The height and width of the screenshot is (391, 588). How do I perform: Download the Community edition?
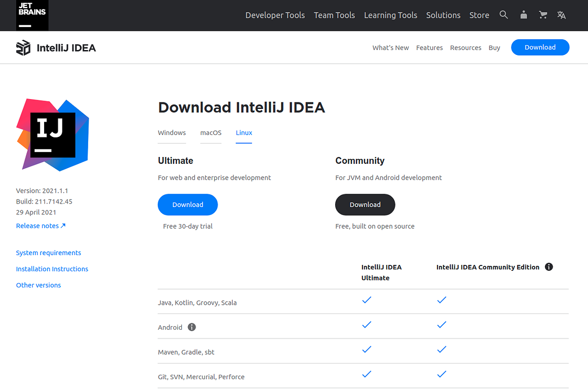[x=365, y=205]
